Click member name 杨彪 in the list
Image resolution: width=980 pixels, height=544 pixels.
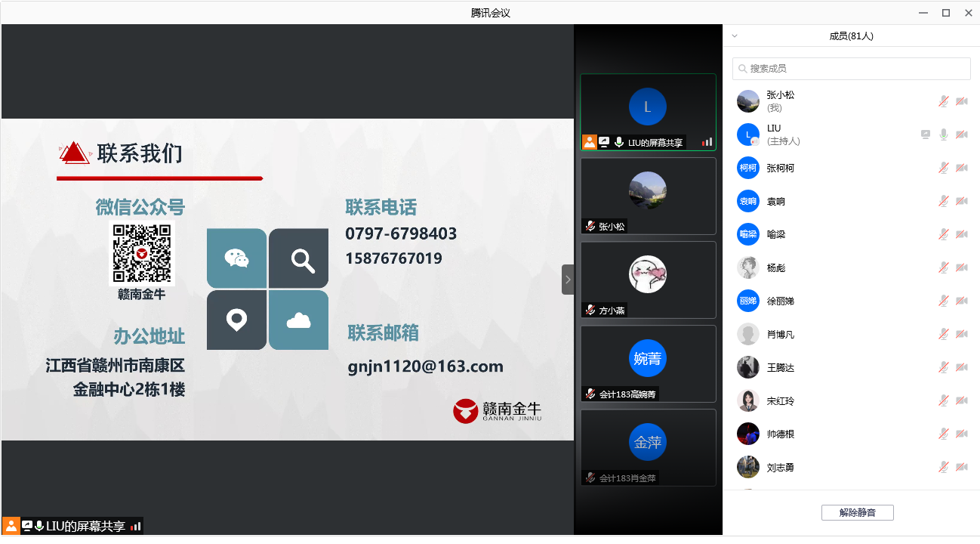click(x=776, y=267)
